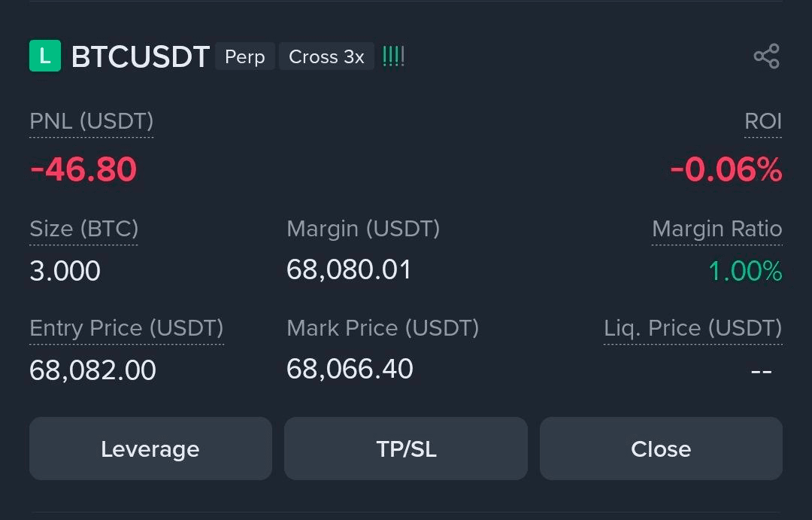Tap the PNL (USDT) label for info
This screenshot has height=520, width=812.
91,121
